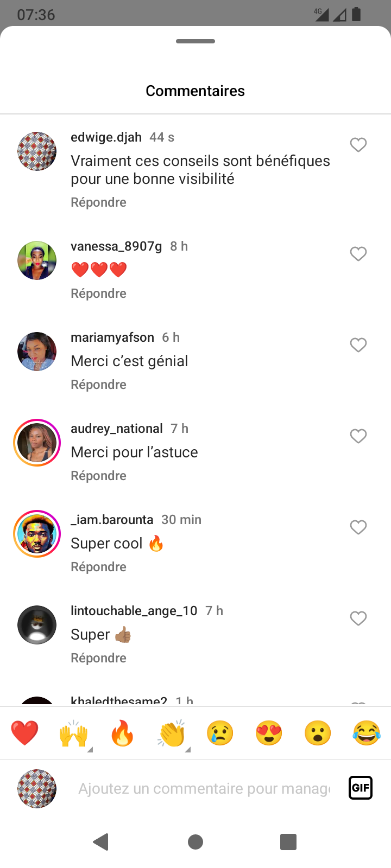Like edwige.djah's comment with the heart

[x=358, y=145]
